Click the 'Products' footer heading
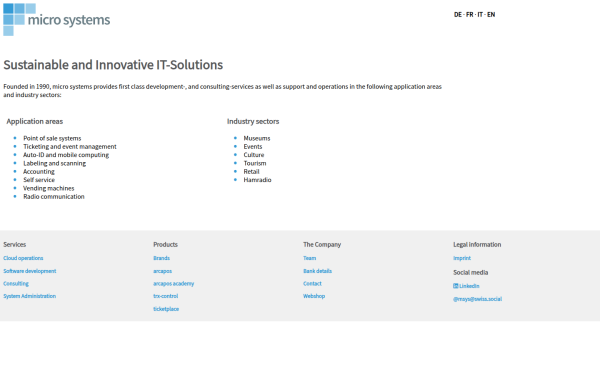Screen dimensions: 600x375 tap(165, 245)
